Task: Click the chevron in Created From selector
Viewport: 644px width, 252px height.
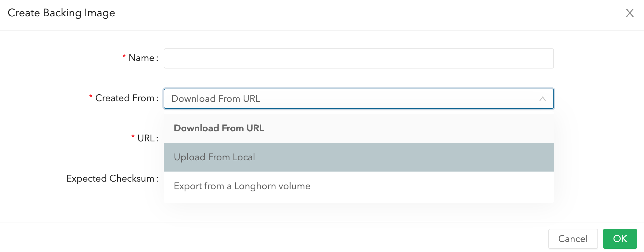Action: [543, 99]
